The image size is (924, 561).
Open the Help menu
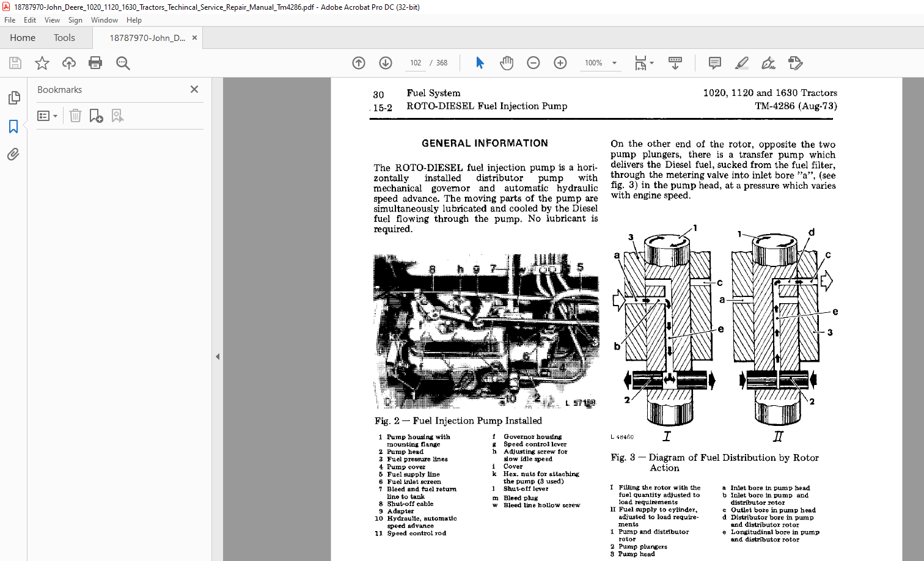point(134,20)
